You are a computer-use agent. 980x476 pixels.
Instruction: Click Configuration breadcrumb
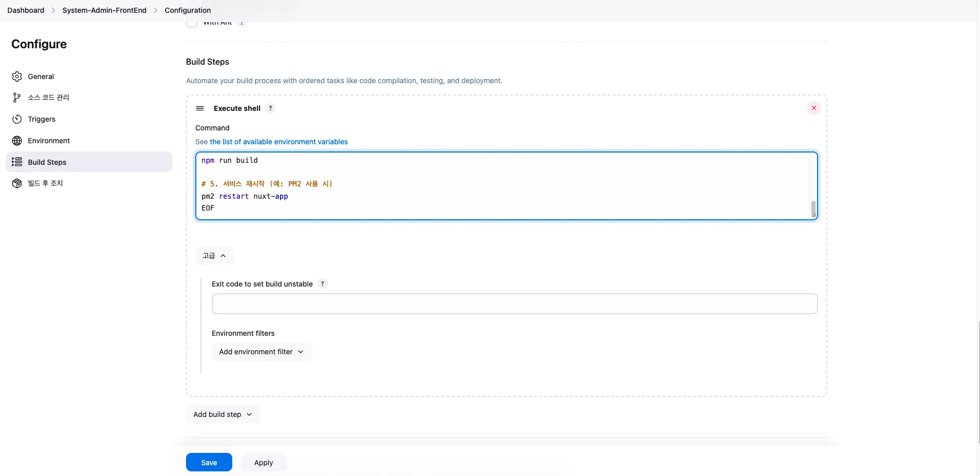pyautogui.click(x=188, y=10)
